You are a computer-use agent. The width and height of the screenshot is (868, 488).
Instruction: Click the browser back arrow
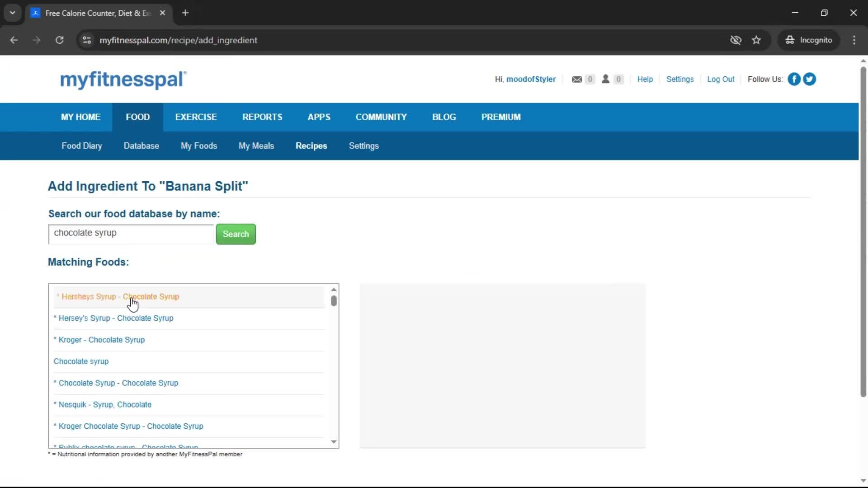(x=14, y=40)
